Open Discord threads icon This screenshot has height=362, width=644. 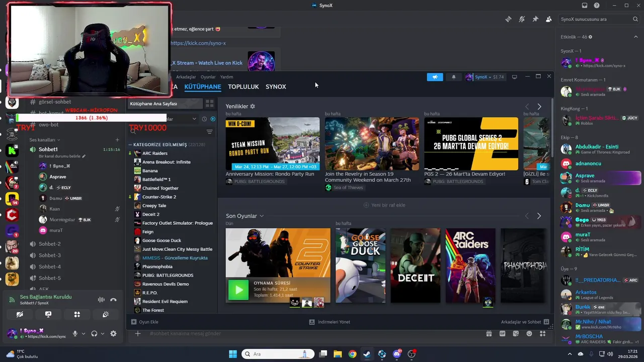(508, 19)
